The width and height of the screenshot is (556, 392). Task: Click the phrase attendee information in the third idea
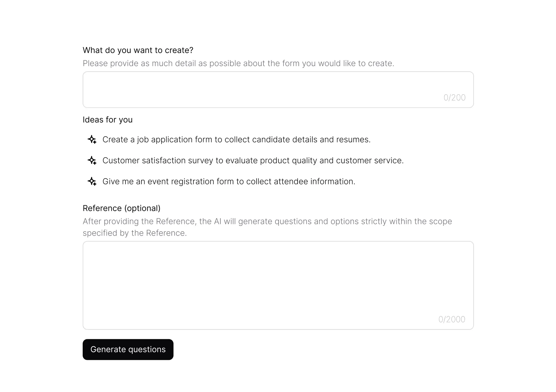314,181
